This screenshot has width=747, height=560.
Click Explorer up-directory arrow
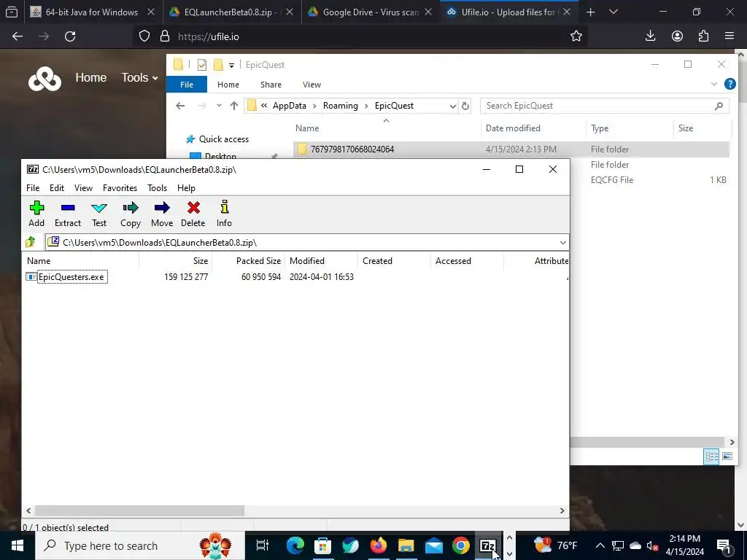point(234,106)
